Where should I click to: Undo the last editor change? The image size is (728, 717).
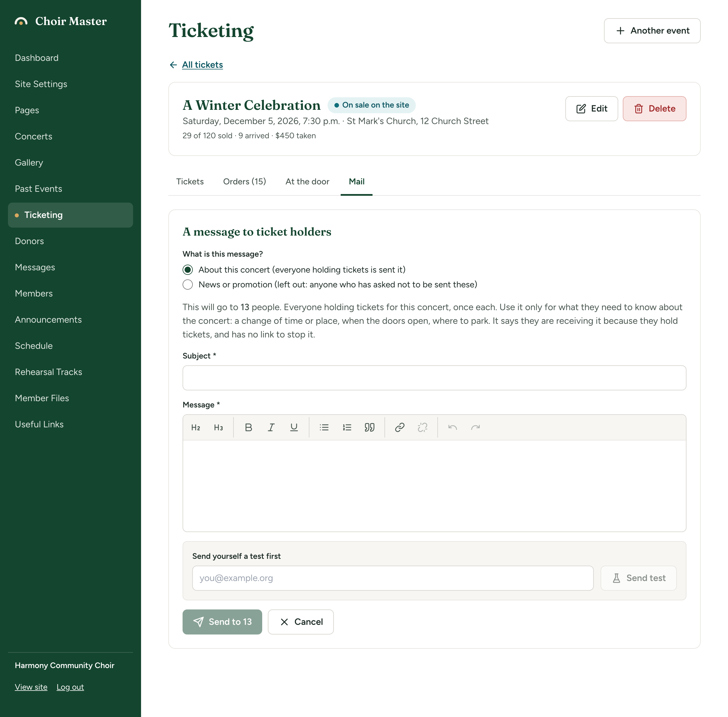point(453,427)
